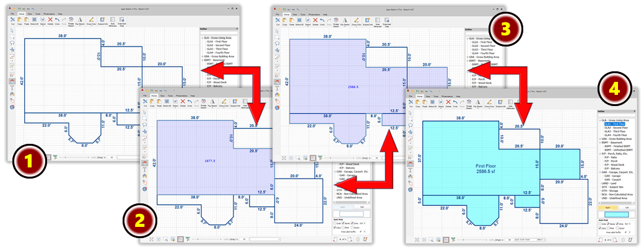
Task: Click Rotate Sketch in the cyan First Floor window
Action: [x=469, y=104]
